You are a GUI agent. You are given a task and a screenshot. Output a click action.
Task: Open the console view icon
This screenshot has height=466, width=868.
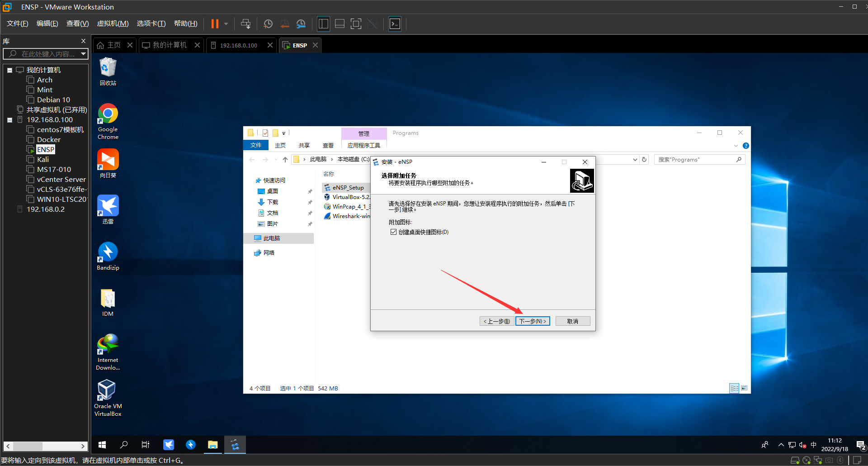click(395, 24)
